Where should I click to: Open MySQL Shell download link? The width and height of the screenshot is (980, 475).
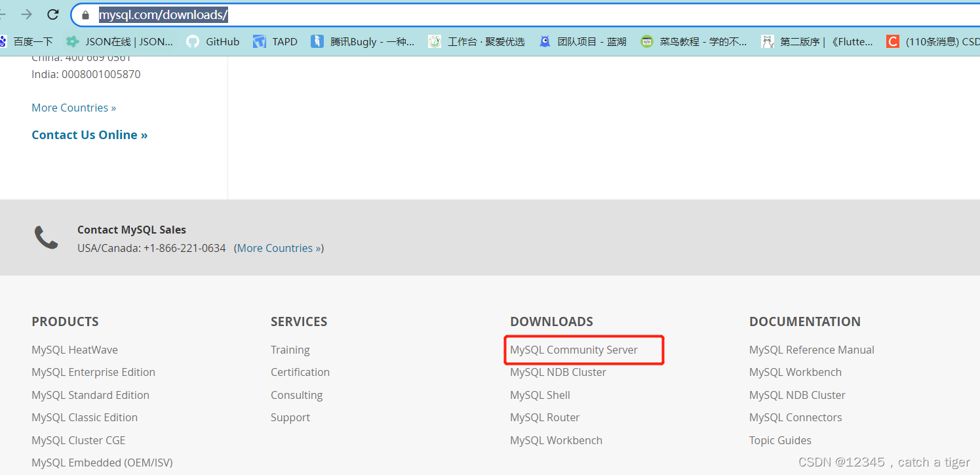540,395
